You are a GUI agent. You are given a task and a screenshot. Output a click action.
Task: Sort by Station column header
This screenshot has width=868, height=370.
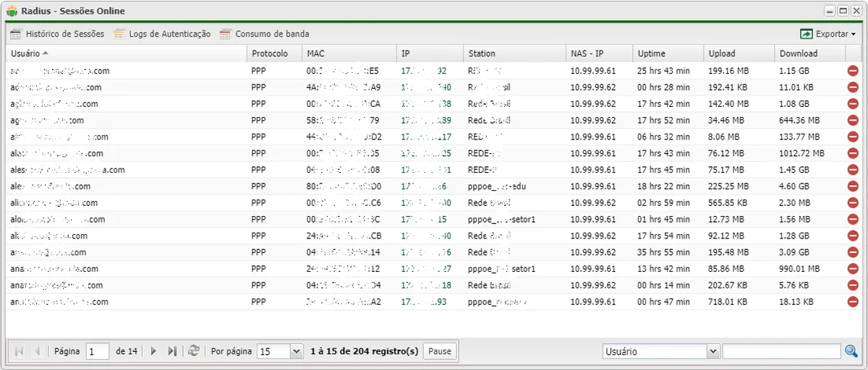tap(515, 53)
